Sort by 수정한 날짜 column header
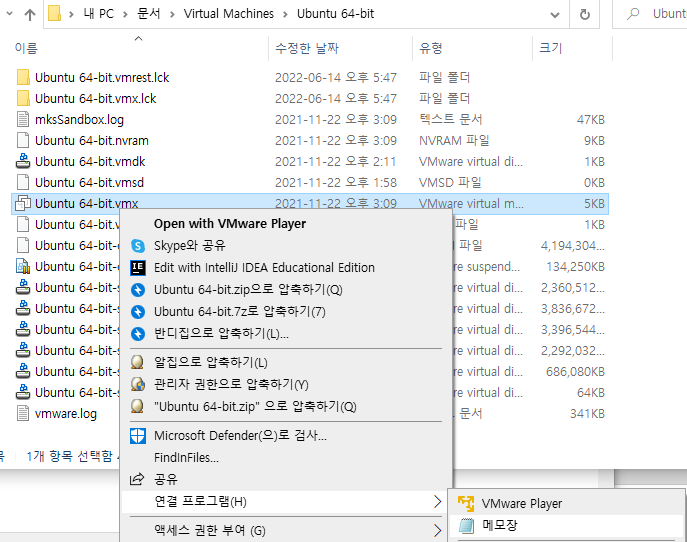The width and height of the screenshot is (687, 542). click(307, 48)
